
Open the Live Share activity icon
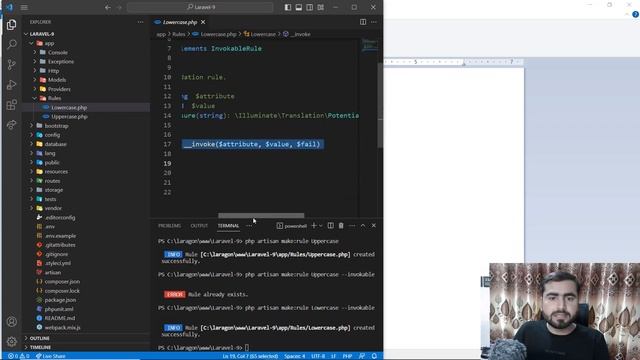[11, 124]
